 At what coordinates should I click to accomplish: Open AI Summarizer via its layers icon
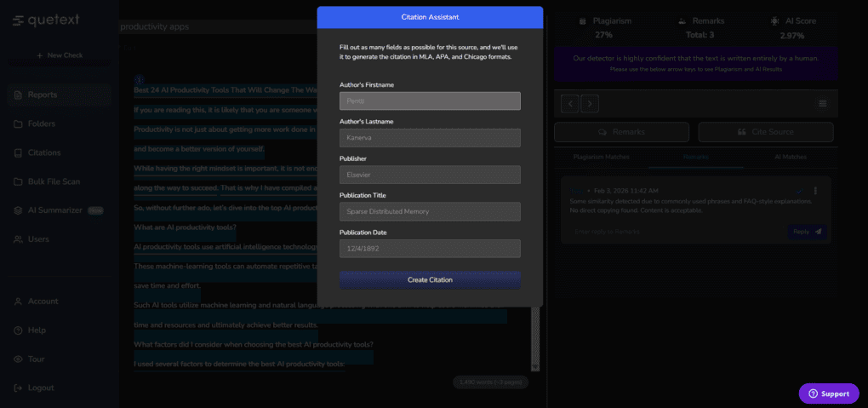(18, 210)
